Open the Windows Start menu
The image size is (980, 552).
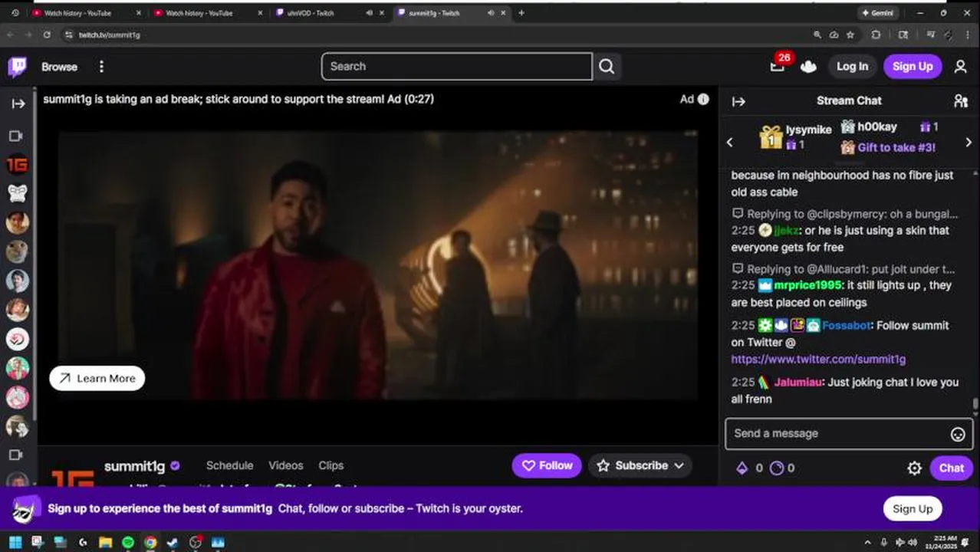(x=15, y=543)
